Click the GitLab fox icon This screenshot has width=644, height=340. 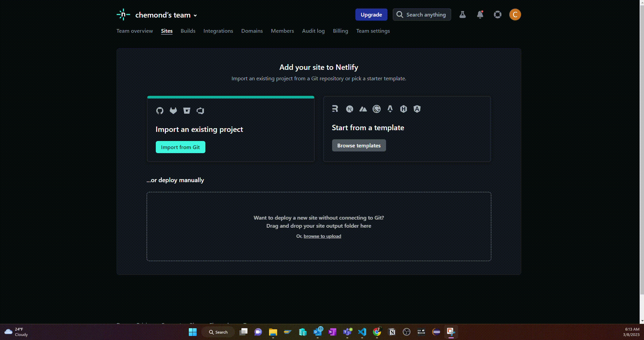tap(173, 111)
